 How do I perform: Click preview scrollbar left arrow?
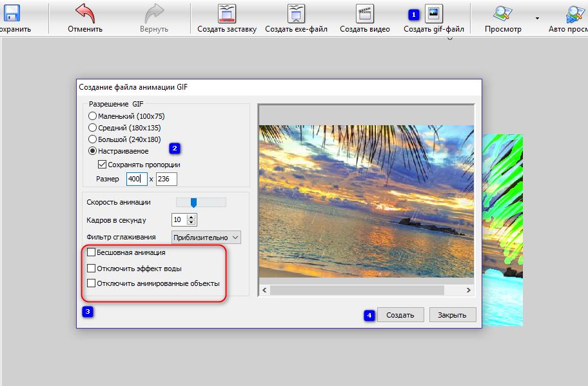coord(264,290)
